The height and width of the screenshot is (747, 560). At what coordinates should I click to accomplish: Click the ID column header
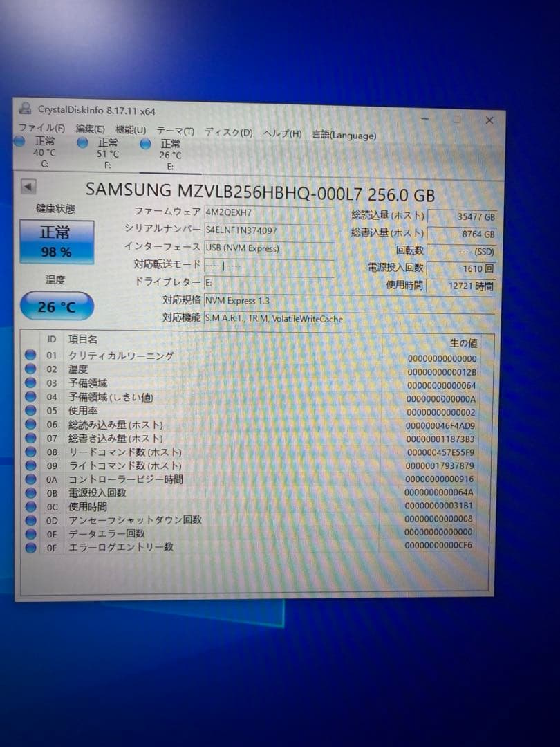[x=51, y=339]
